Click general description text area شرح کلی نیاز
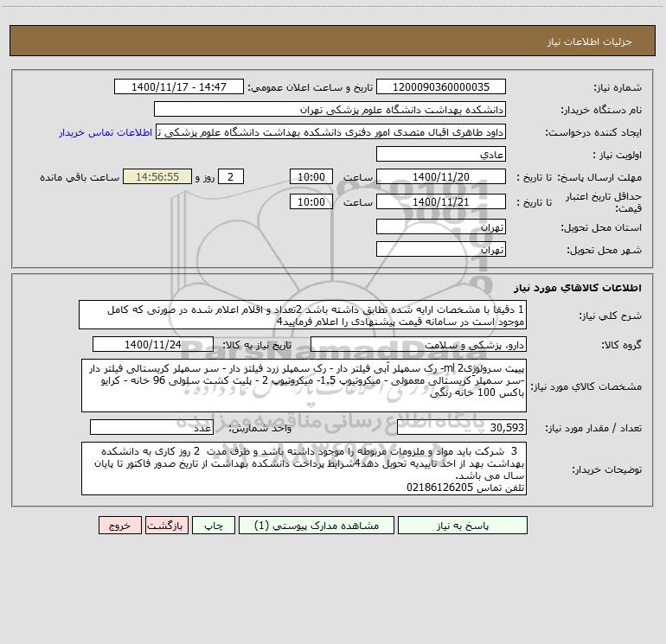 pos(303,315)
